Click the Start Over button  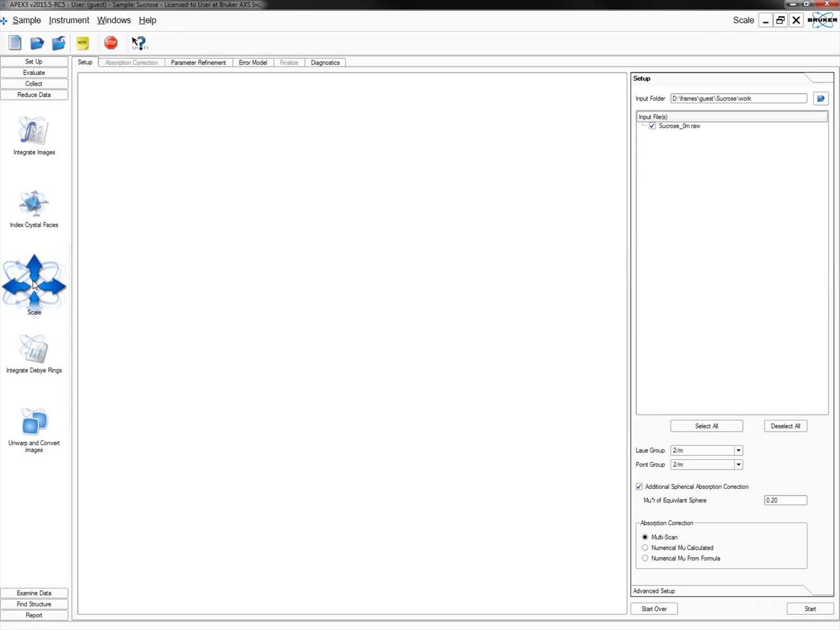pyautogui.click(x=654, y=609)
